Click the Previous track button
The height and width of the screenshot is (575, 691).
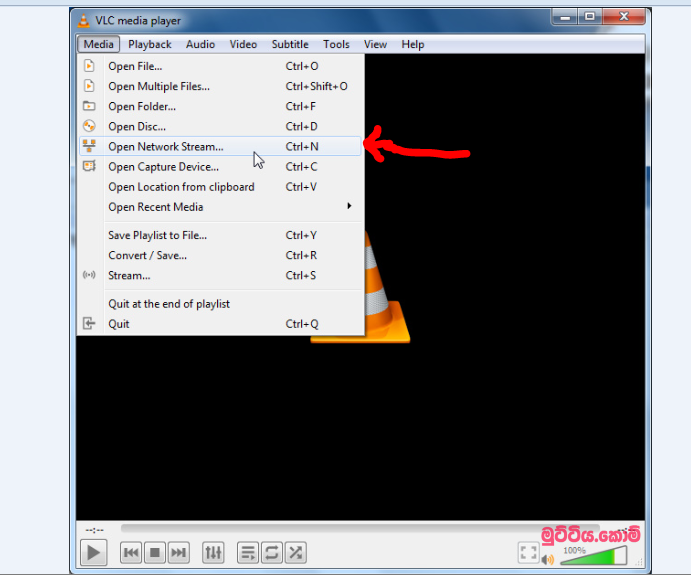[131, 553]
